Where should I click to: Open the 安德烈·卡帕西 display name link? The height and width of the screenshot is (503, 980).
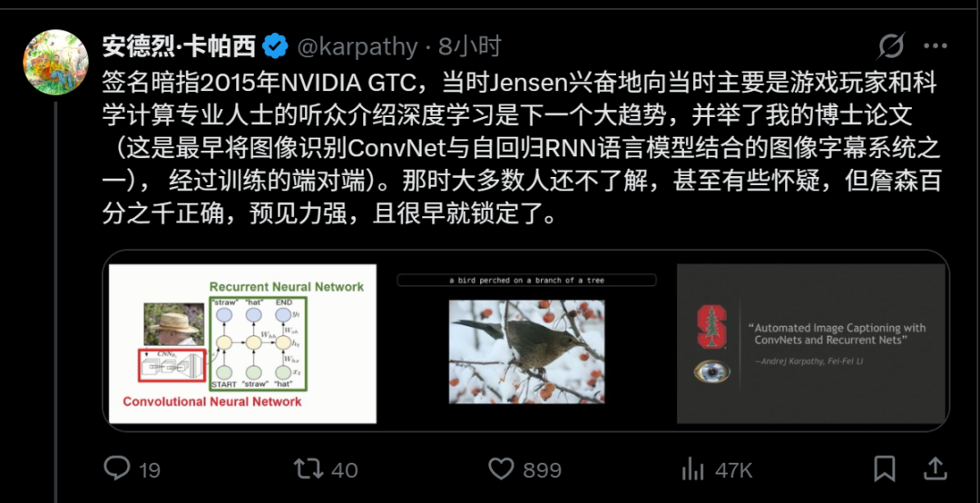tap(180, 46)
